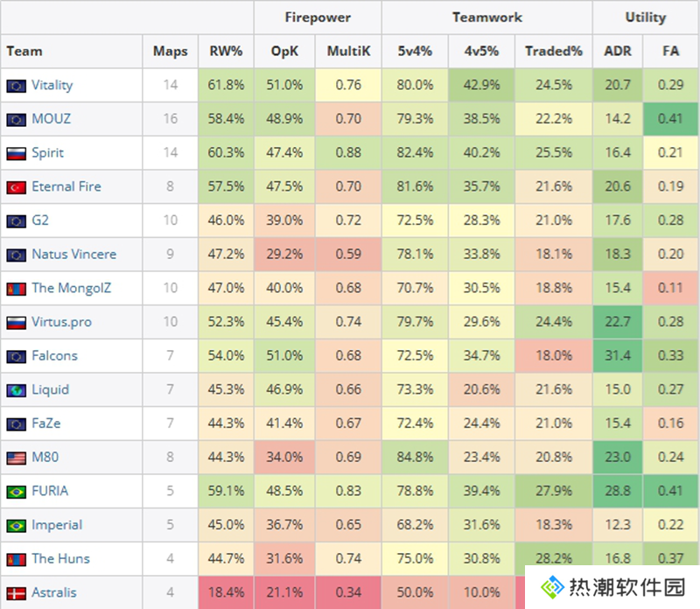Screen dimensions: 700x609
Task: Select FURIA's 27.9% Traded% cell
Action: pyautogui.click(x=554, y=491)
